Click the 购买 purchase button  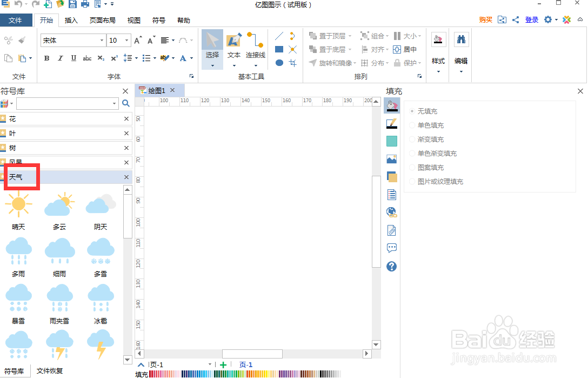coord(485,19)
